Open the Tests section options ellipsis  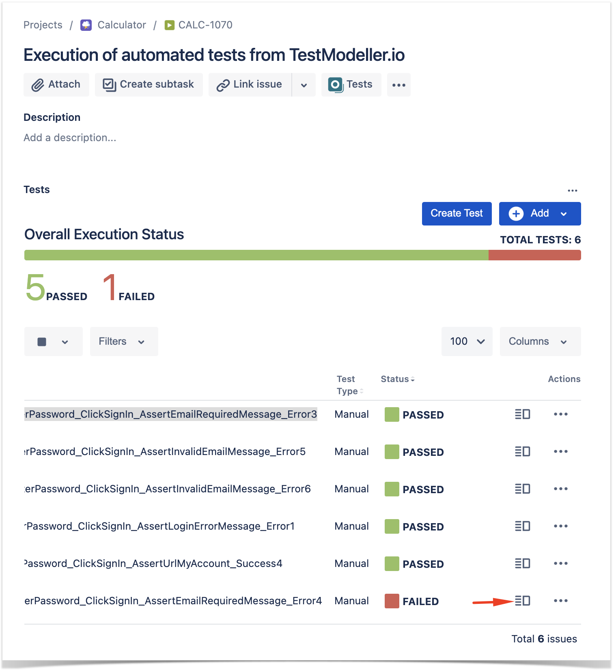click(x=573, y=191)
